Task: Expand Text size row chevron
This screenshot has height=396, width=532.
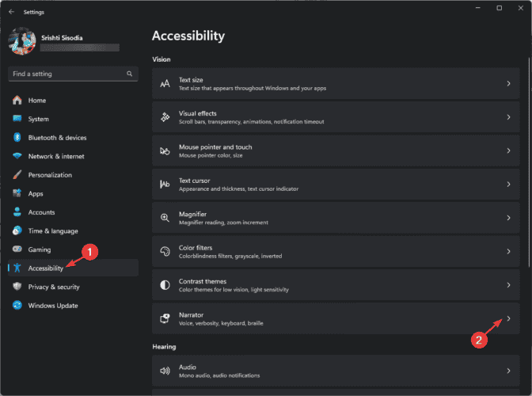Action: (508, 83)
